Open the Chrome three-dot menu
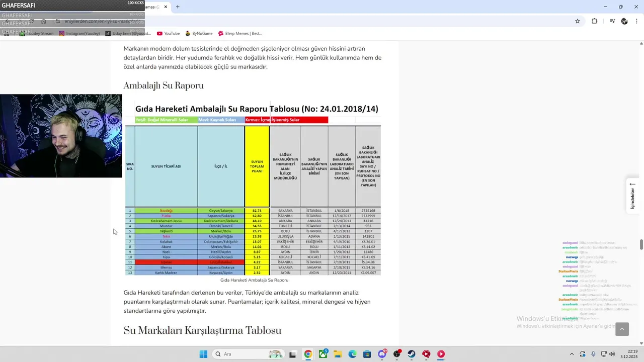Viewport: 644px width, 362px height. pyautogui.click(x=637, y=21)
